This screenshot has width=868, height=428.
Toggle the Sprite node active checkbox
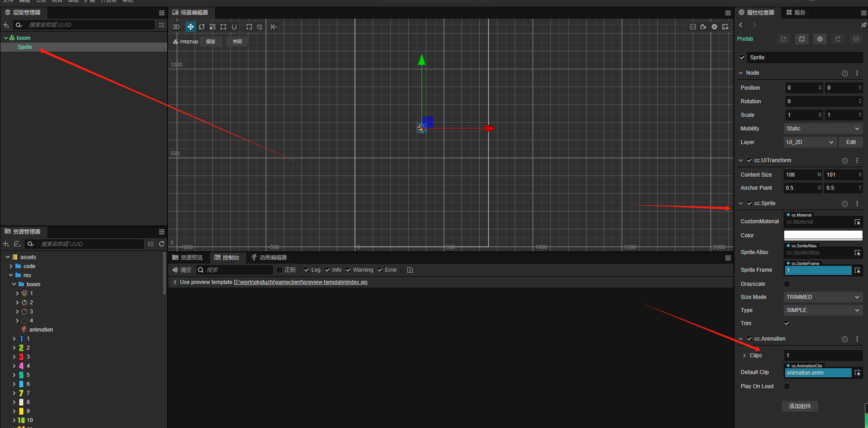click(742, 58)
